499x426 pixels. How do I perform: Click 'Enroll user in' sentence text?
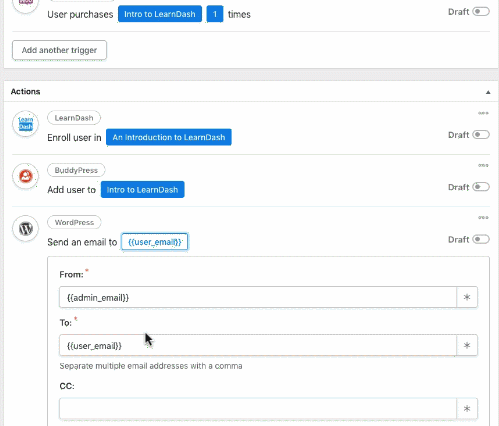tap(74, 138)
